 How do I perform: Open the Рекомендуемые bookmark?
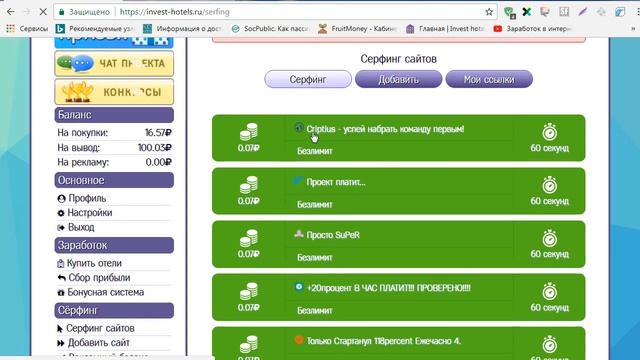coord(95,29)
